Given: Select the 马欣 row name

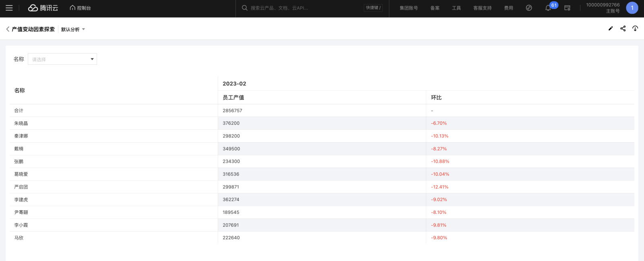Looking at the screenshot, I should pos(19,238).
